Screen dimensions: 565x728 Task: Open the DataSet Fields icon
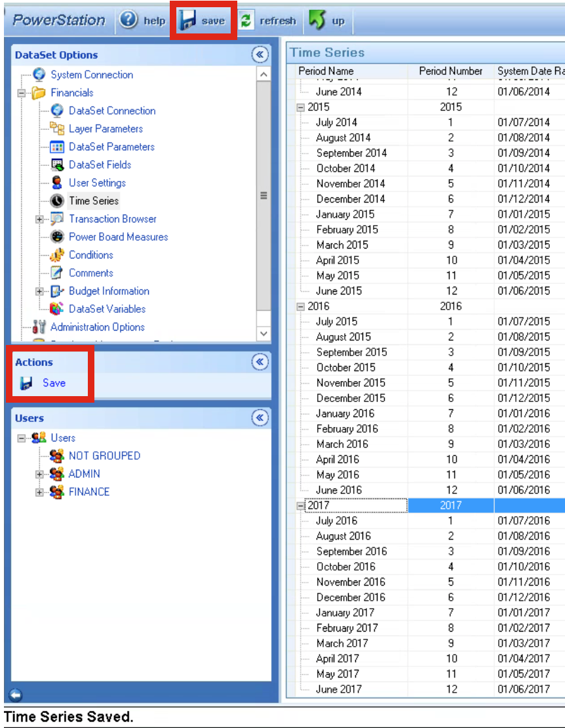coord(58,165)
